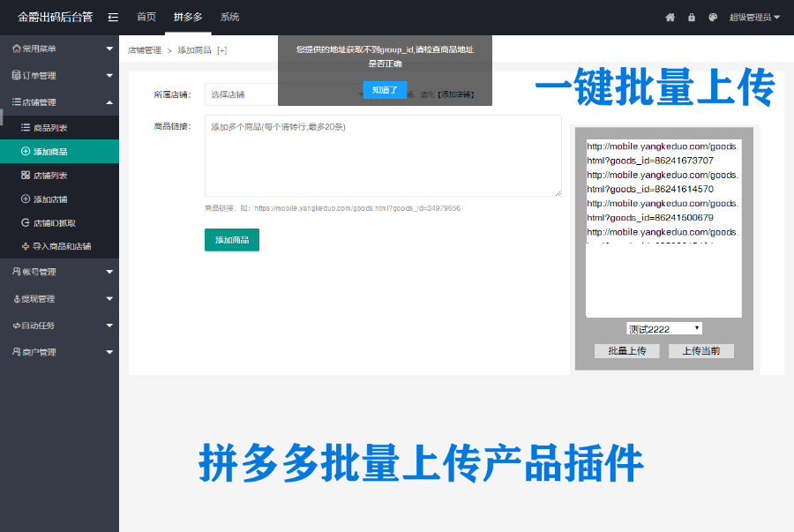Collapse the 店铺管理 sidebar group
Image resolution: width=794 pixels, height=532 pixels.
(x=59, y=102)
